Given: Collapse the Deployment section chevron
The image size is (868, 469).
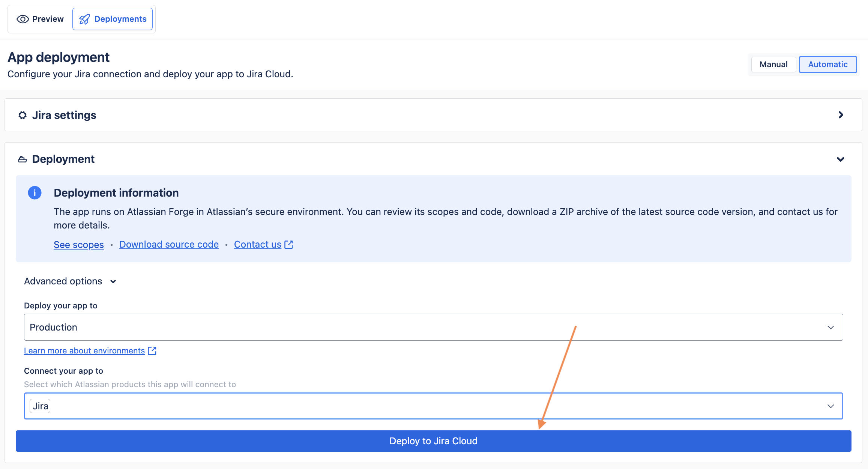Looking at the screenshot, I should [x=841, y=159].
